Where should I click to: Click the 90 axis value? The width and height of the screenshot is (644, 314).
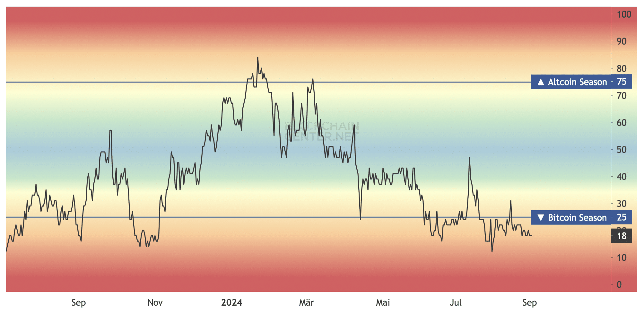coord(622,41)
